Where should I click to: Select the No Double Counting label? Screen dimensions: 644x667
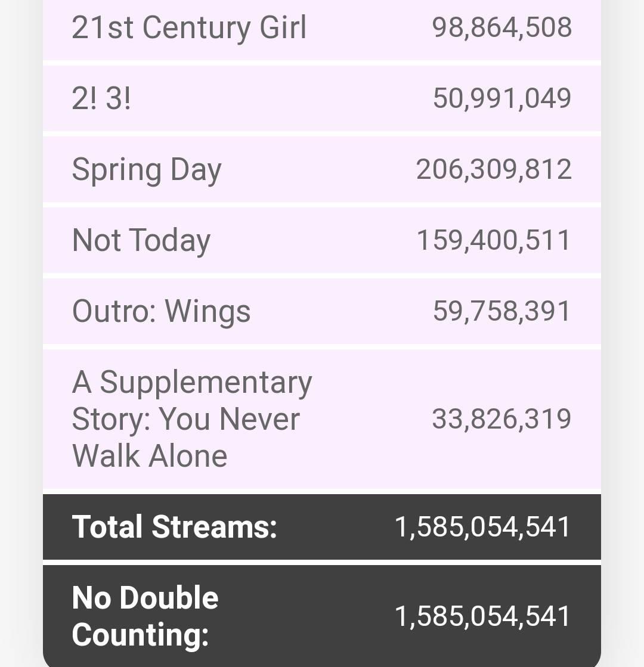point(145,616)
